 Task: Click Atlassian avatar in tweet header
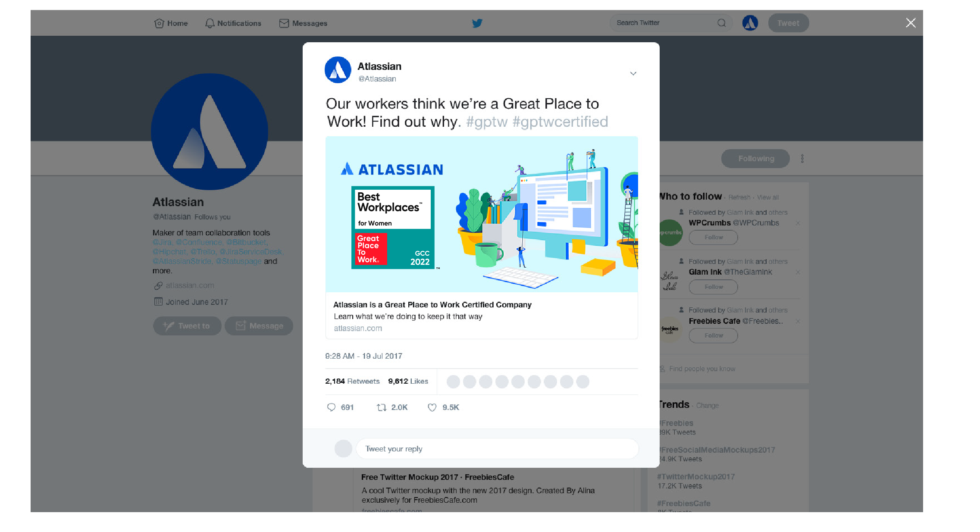[x=338, y=70]
